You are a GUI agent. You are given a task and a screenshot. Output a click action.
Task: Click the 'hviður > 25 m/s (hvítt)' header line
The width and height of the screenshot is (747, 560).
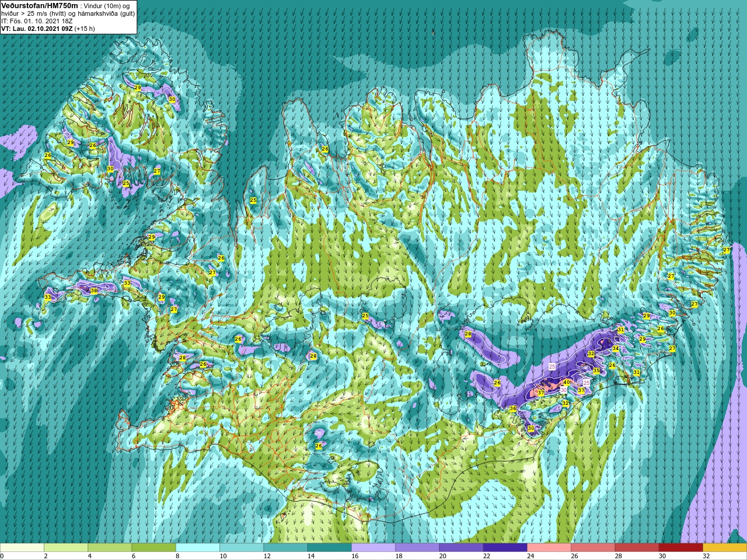coord(68,13)
